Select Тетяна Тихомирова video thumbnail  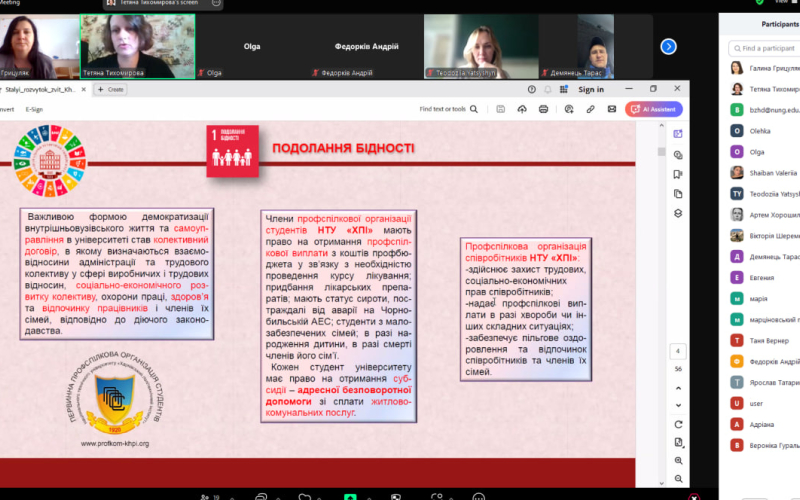click(137, 46)
